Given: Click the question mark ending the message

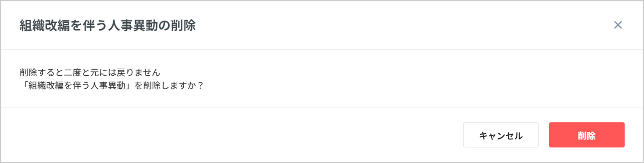Looking at the screenshot, I should [x=201, y=86].
